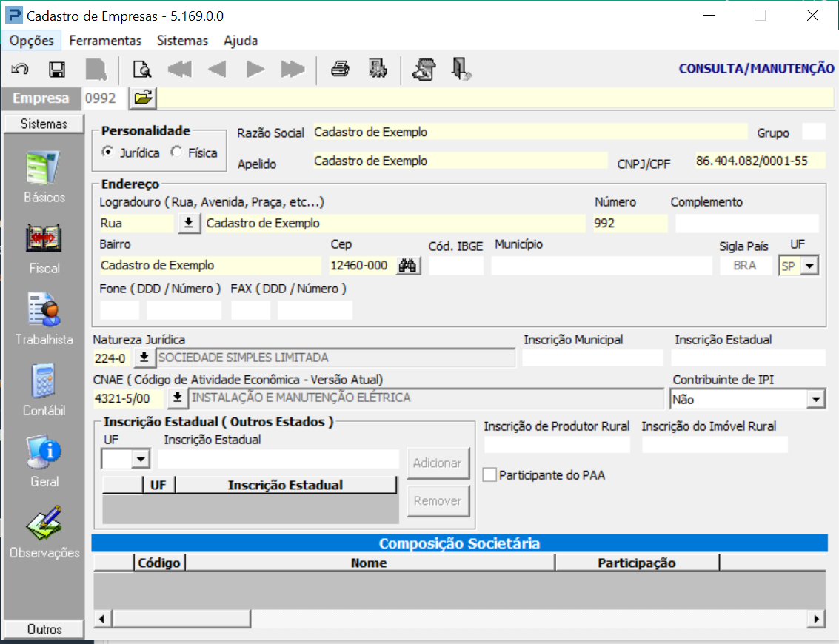Viewport: 839px width, 644px height.
Task: Open CNAE lookup arrow button
Action: (x=177, y=398)
